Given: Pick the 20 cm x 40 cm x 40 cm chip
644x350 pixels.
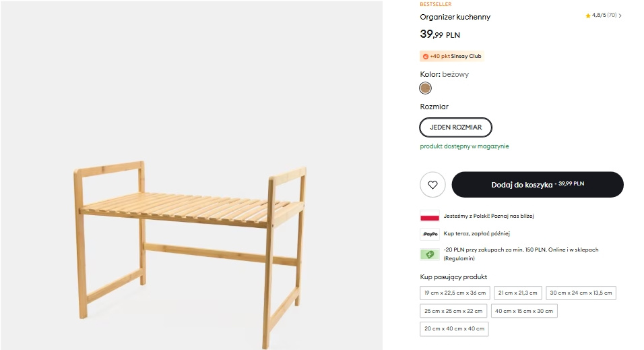Looking at the screenshot, I should point(454,329).
